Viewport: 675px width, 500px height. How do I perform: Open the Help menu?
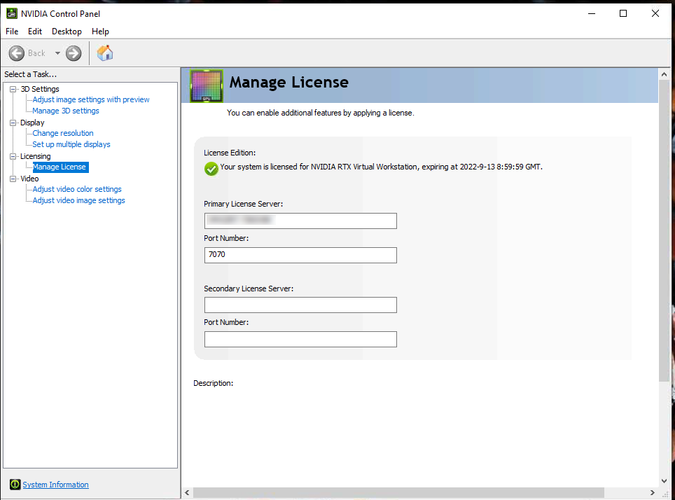point(100,31)
